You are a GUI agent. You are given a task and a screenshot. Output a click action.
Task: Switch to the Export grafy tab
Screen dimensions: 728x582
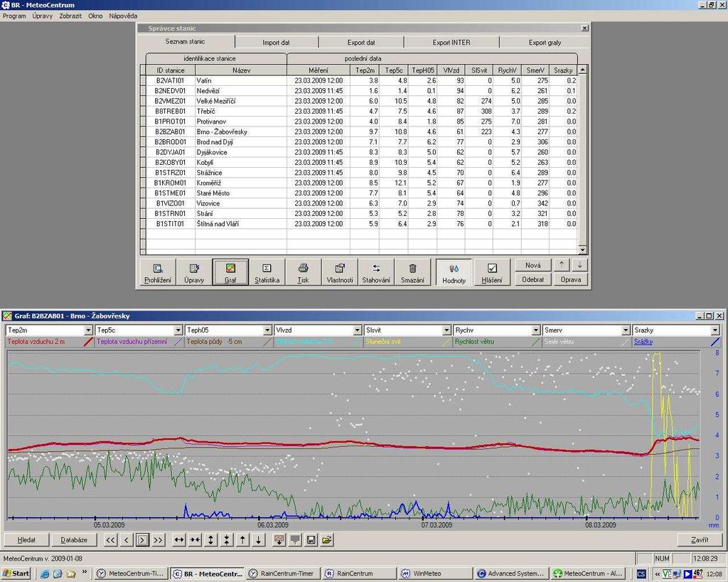(x=545, y=42)
